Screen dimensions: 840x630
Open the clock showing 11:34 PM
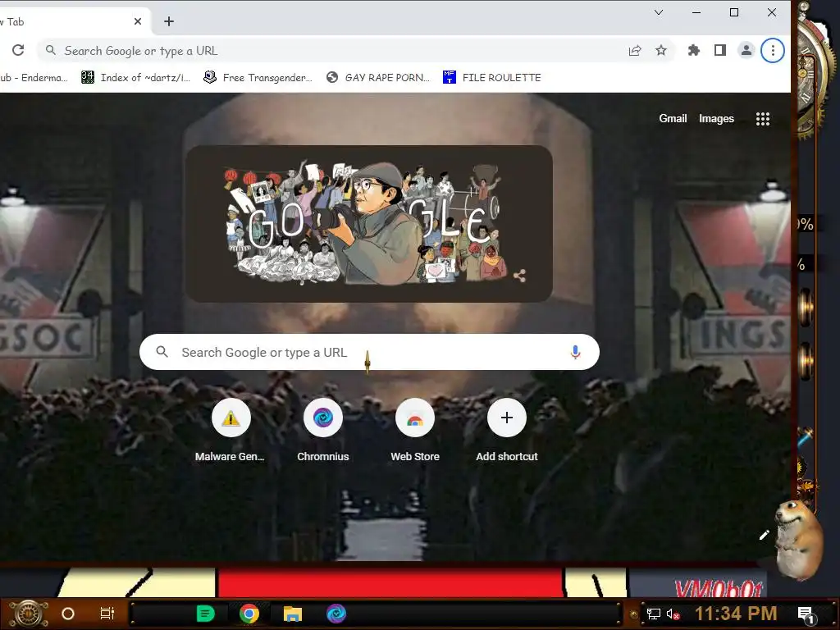[x=736, y=614]
